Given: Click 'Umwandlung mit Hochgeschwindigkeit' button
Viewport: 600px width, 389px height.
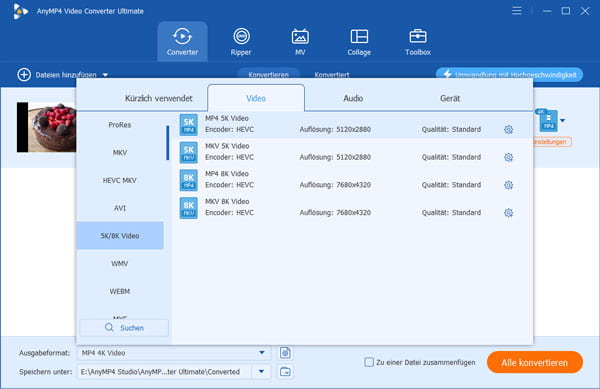Looking at the screenshot, I should 509,74.
